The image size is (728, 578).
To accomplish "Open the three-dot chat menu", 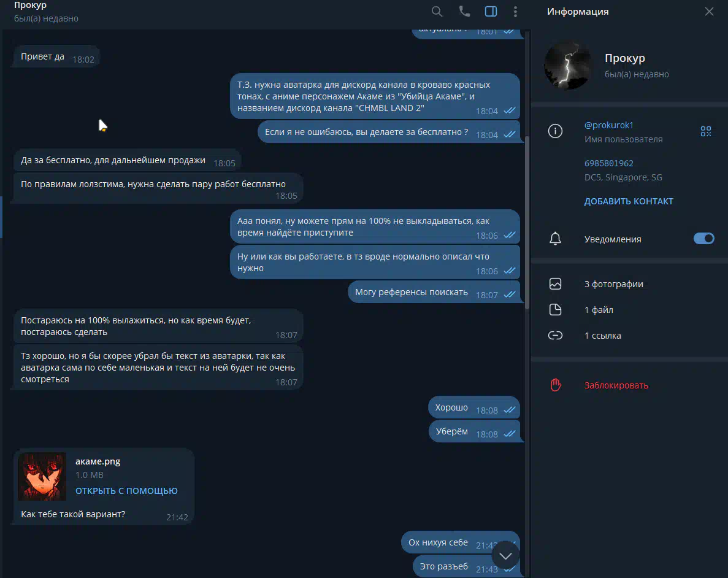I will [515, 12].
